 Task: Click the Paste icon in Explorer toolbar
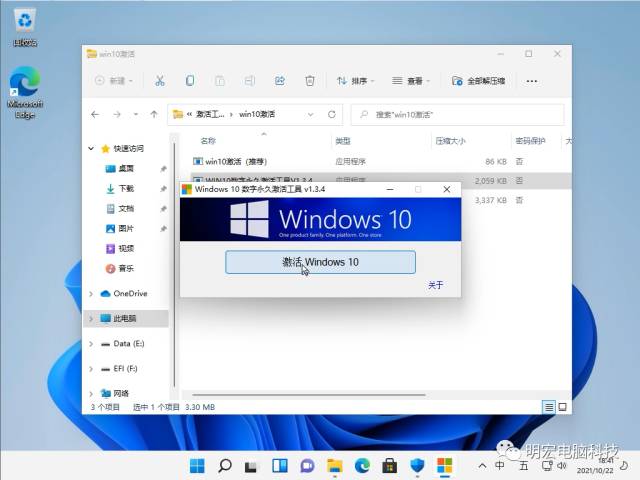(220, 81)
